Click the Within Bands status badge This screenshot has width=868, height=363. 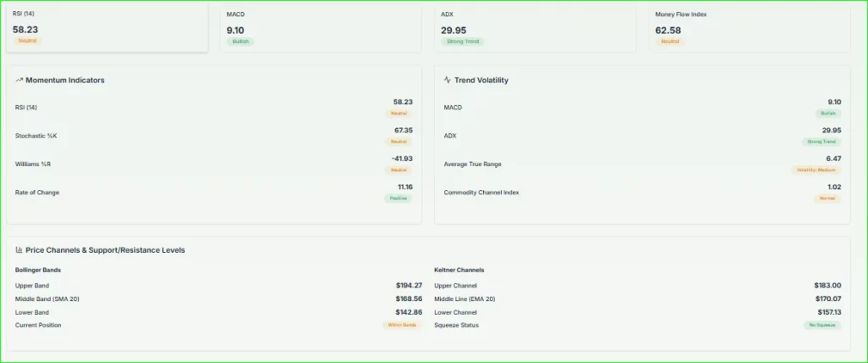(402, 326)
